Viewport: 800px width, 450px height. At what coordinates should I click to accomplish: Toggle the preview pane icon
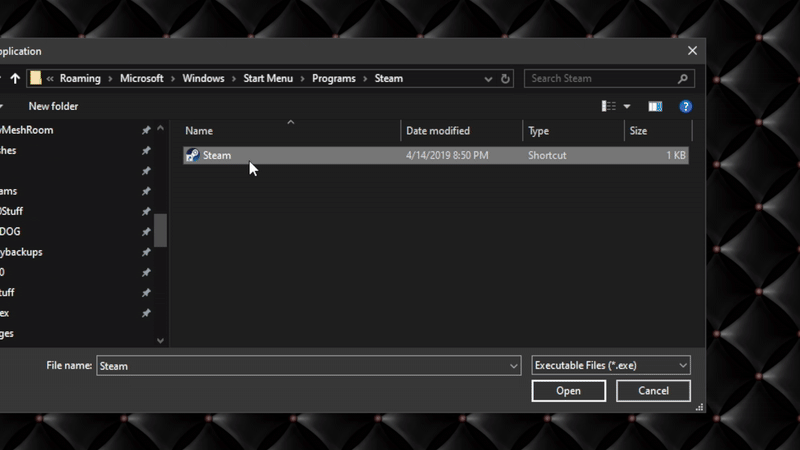[x=655, y=106]
